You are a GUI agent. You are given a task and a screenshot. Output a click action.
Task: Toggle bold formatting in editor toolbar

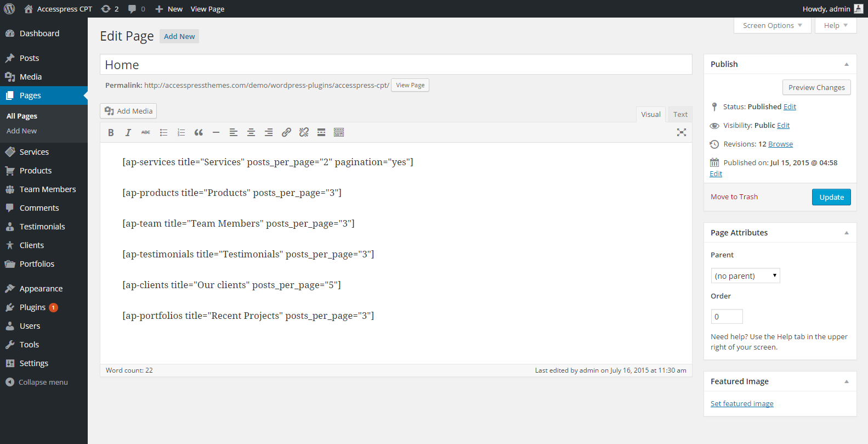click(x=111, y=132)
